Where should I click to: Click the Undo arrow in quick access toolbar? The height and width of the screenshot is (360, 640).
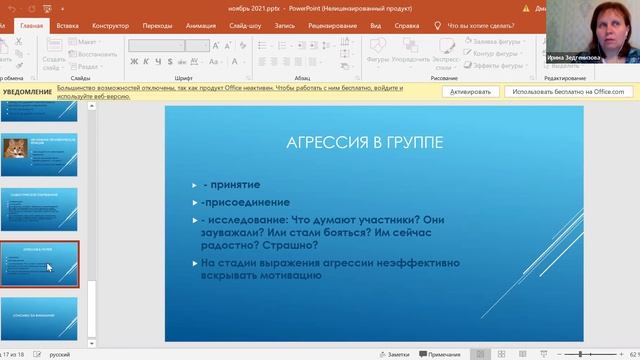click(x=12, y=9)
